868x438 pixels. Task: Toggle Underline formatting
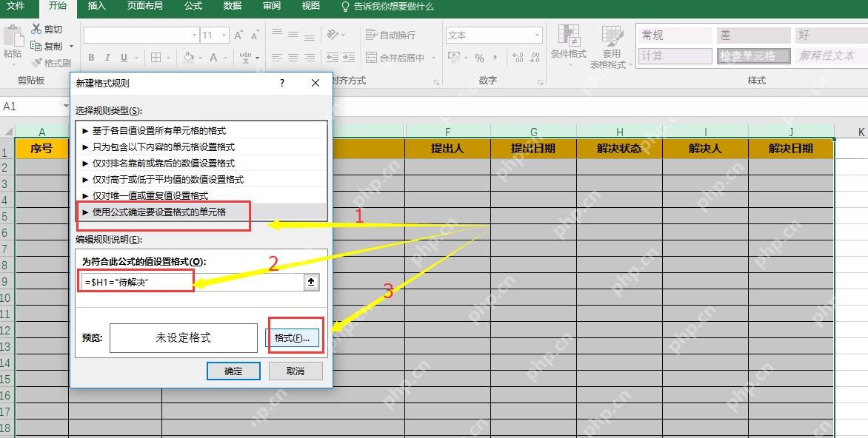point(124,58)
